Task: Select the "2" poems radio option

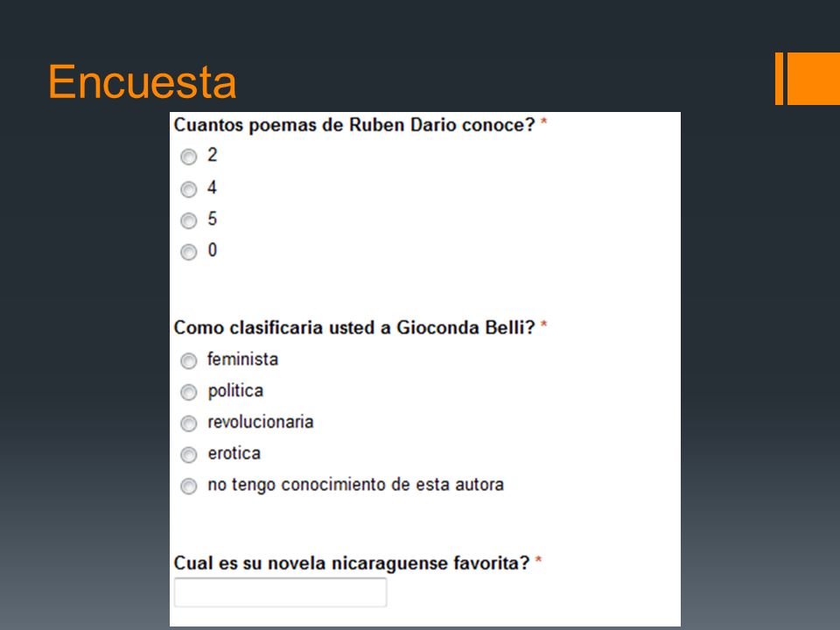Action: (189, 157)
